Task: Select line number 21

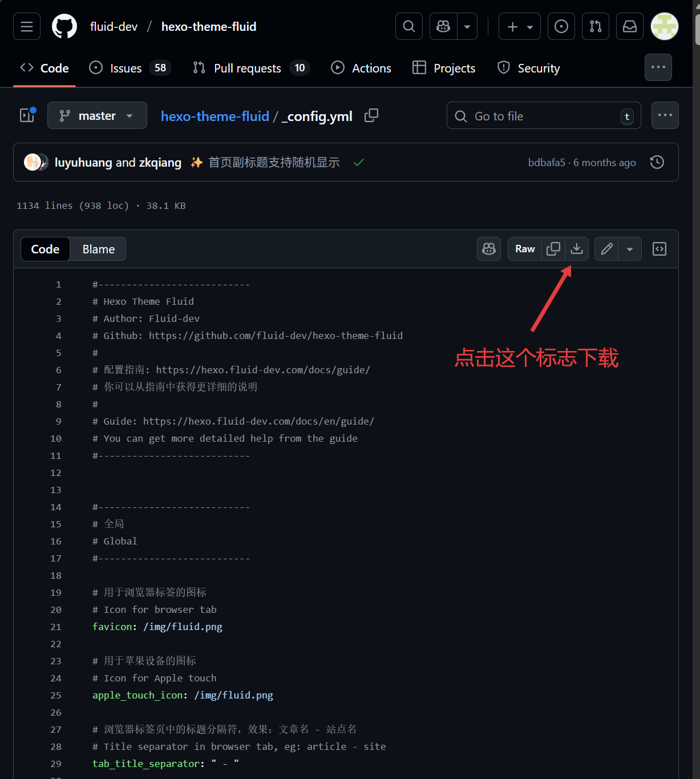Action: [x=55, y=627]
